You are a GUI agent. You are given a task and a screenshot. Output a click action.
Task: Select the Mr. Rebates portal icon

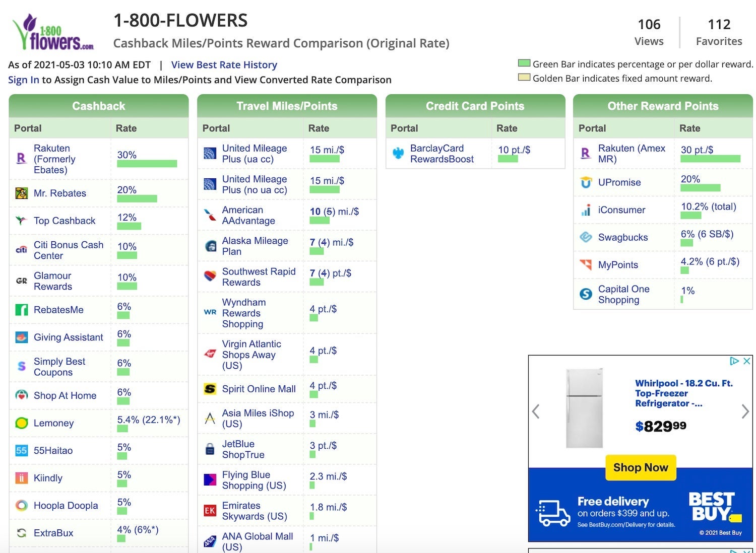point(21,193)
